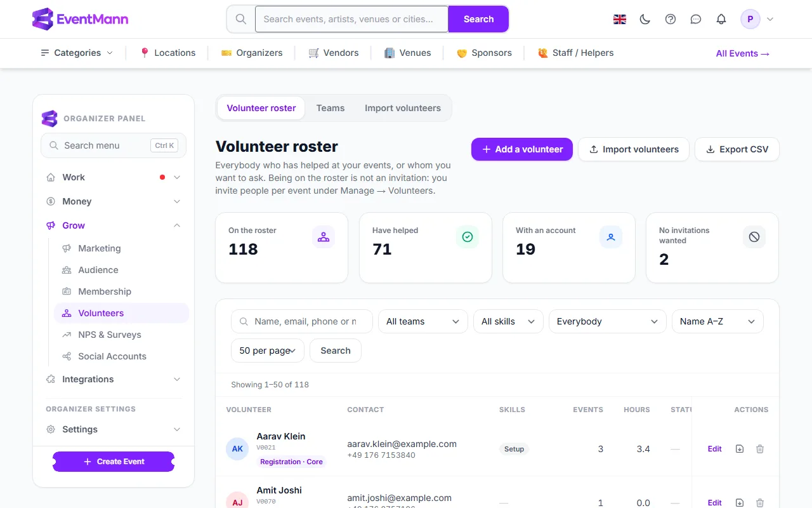Click the Have helped checkmark icon
Image resolution: width=812 pixels, height=508 pixels.
click(x=468, y=237)
